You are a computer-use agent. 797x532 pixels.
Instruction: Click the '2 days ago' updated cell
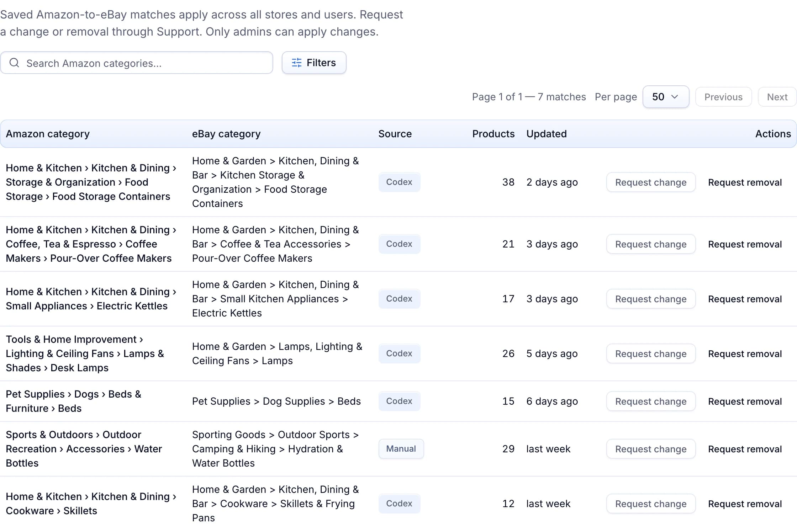coord(552,182)
